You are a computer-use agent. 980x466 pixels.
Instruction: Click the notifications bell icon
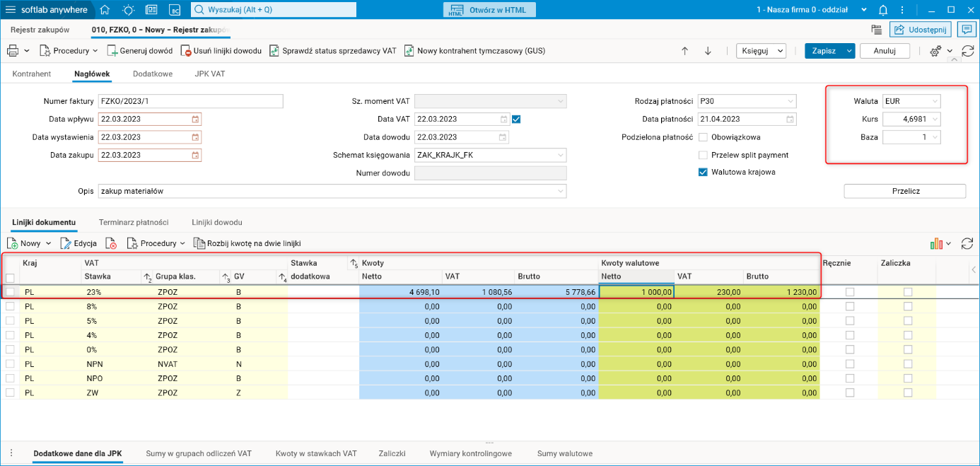(882, 10)
